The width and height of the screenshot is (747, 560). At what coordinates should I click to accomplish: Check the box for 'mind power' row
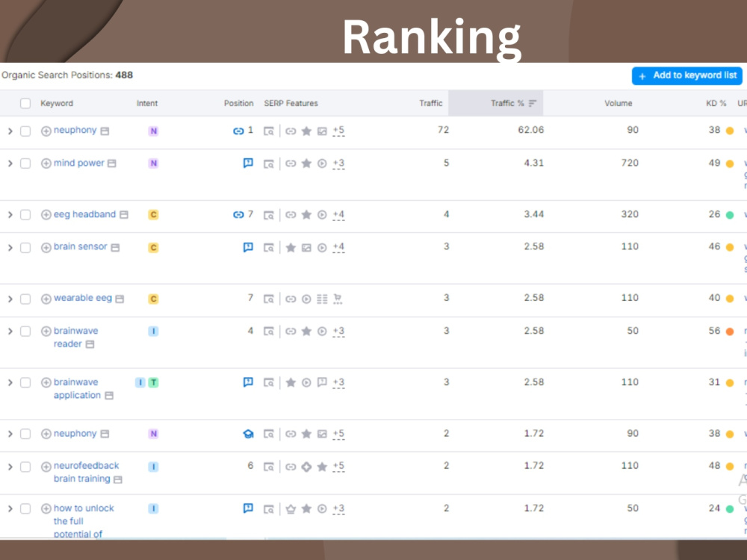[25, 164]
